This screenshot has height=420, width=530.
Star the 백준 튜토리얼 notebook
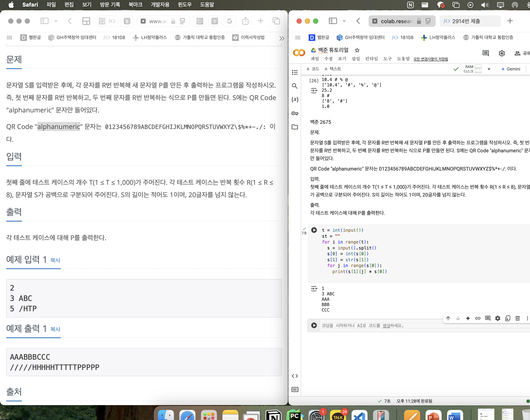tap(357, 50)
